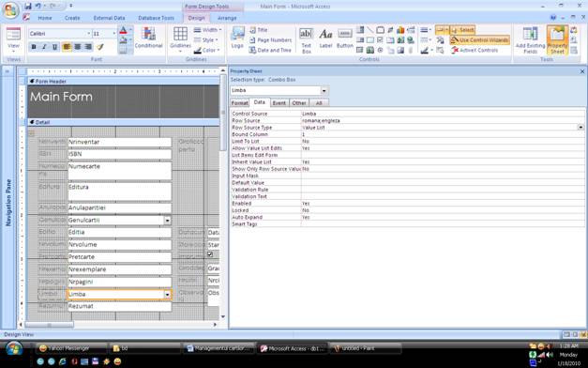
Task: Open the font size dropdown
Action: pos(114,34)
